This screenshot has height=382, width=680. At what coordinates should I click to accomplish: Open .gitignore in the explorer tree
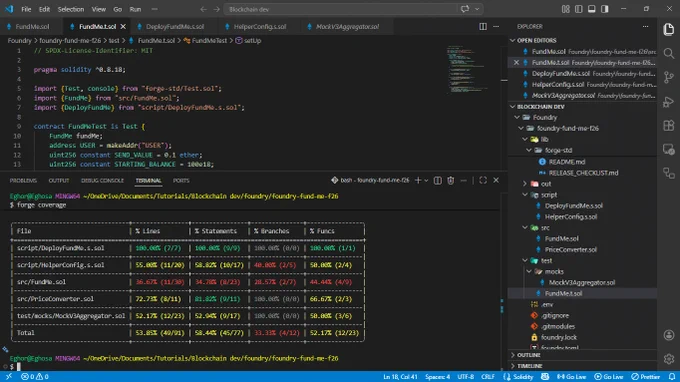click(x=555, y=315)
